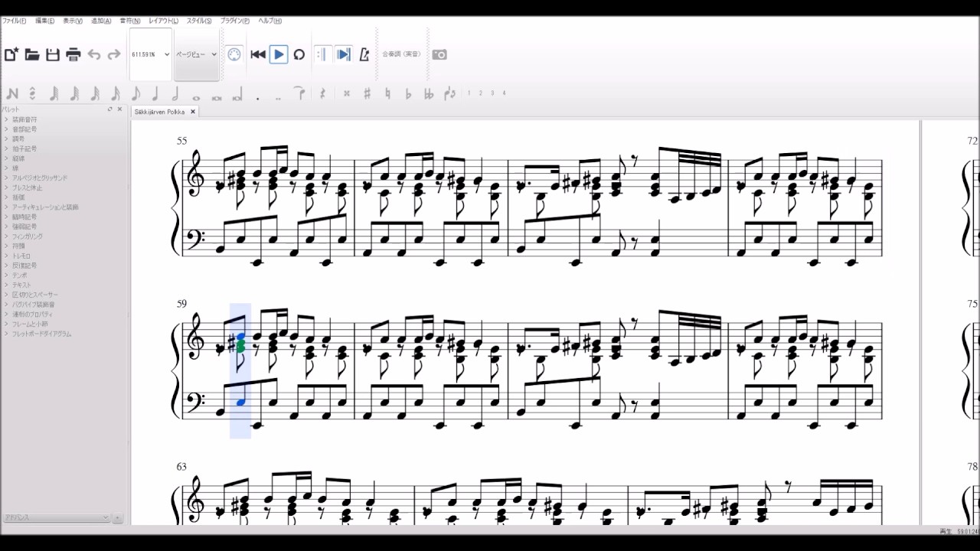Undo the last action

[94, 54]
